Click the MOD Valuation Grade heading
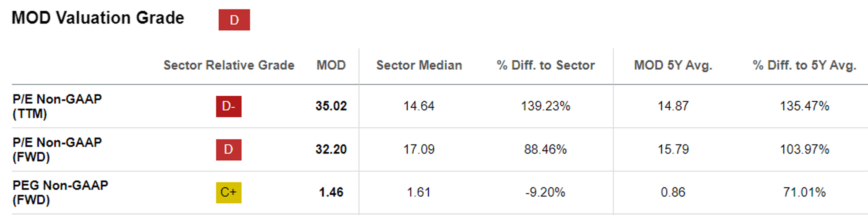 [98, 18]
